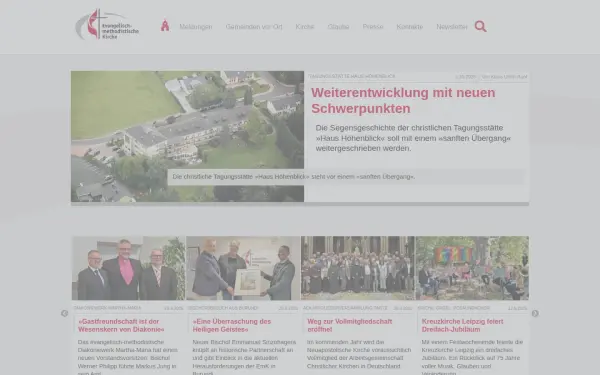Click teaser starting 'Mit einem Festwochenende feierte'

(x=472, y=358)
